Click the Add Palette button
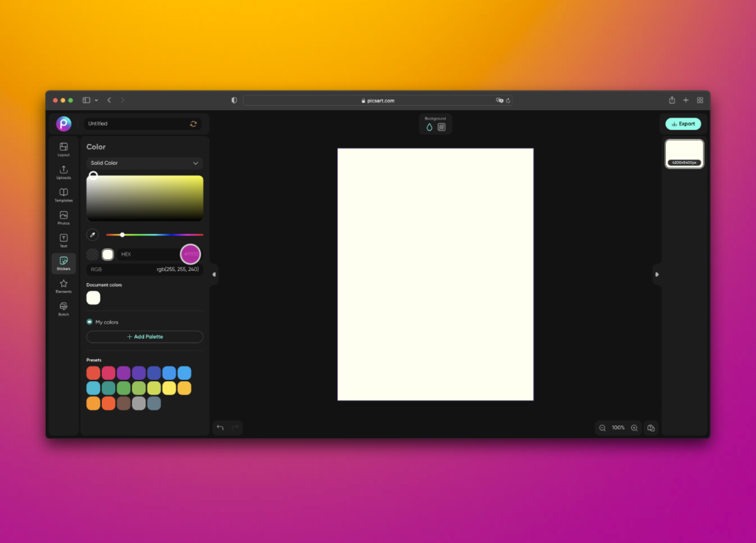 point(144,336)
